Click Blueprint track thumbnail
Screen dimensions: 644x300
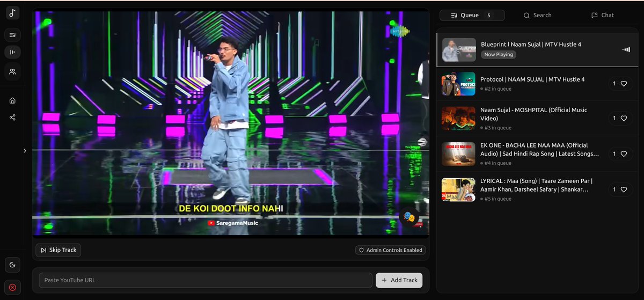click(x=459, y=50)
